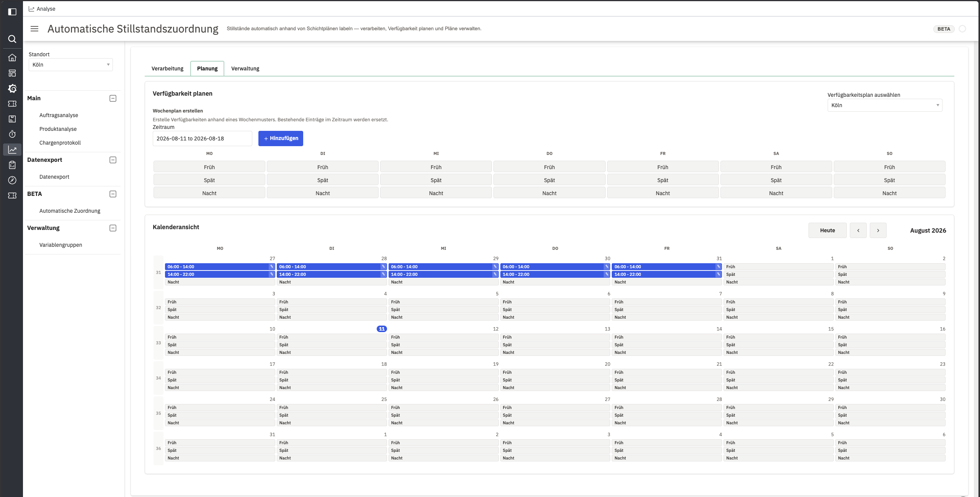Edit the 14:00 - 22:00 entry on day 28

(383, 274)
